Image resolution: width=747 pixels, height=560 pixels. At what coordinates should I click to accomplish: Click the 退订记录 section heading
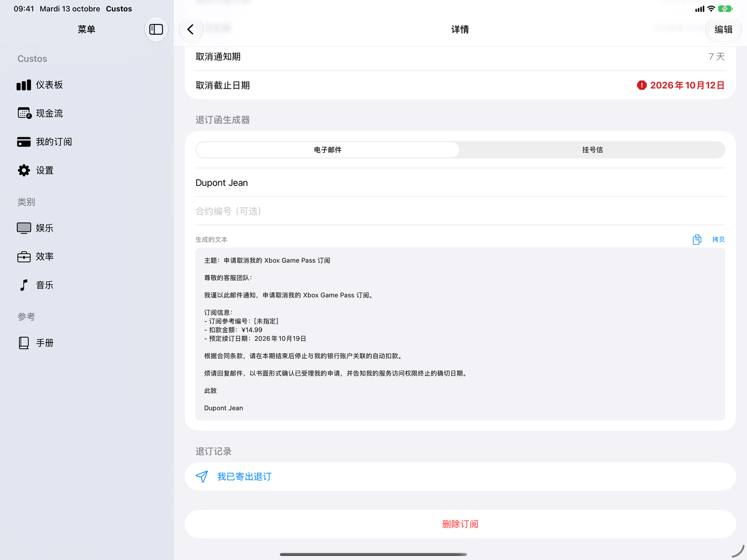pos(213,451)
